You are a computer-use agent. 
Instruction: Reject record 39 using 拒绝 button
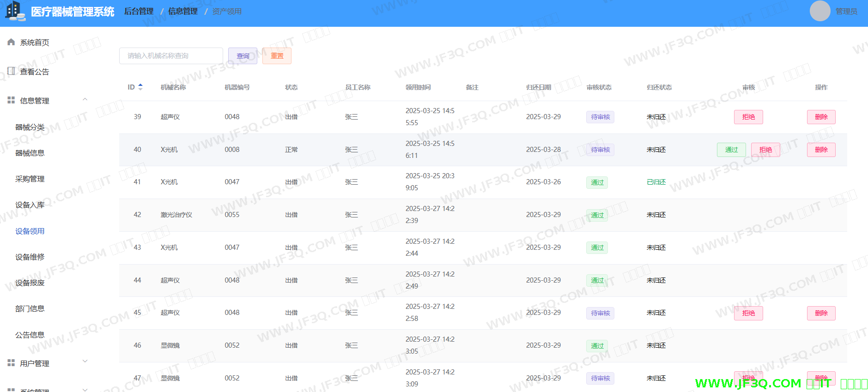point(748,117)
